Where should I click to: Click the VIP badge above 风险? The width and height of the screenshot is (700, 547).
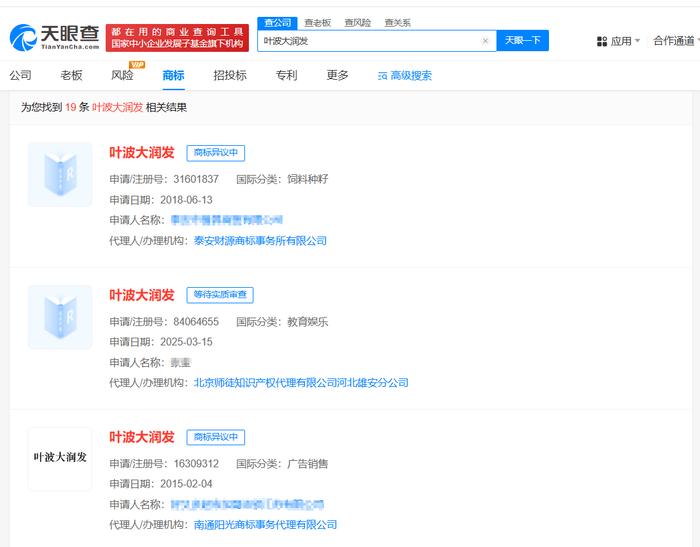click(x=136, y=65)
